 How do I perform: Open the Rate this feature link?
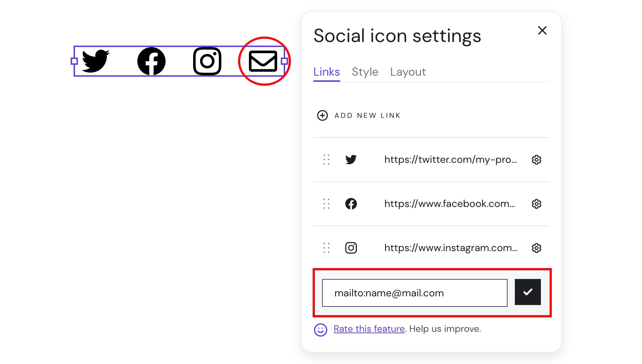click(x=369, y=329)
